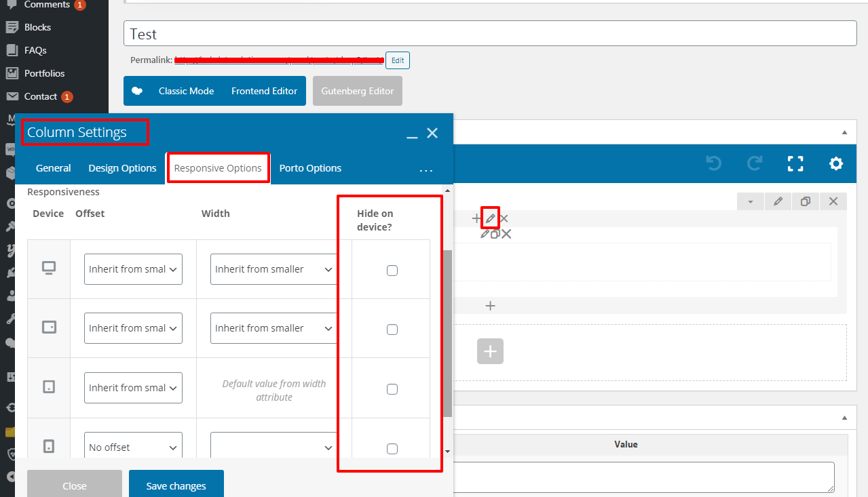This screenshot has width=868, height=497.
Task: Collapse the page builder panel triangle
Action: pos(844,132)
